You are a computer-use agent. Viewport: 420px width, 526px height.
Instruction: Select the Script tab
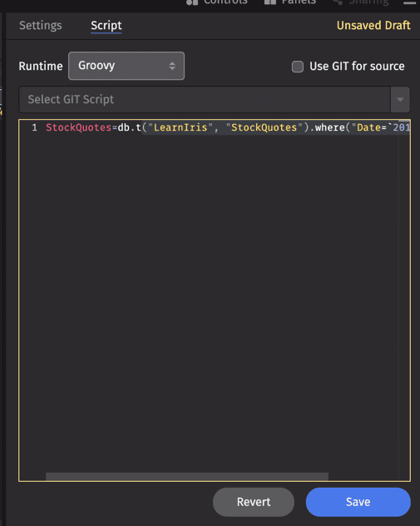[106, 26]
